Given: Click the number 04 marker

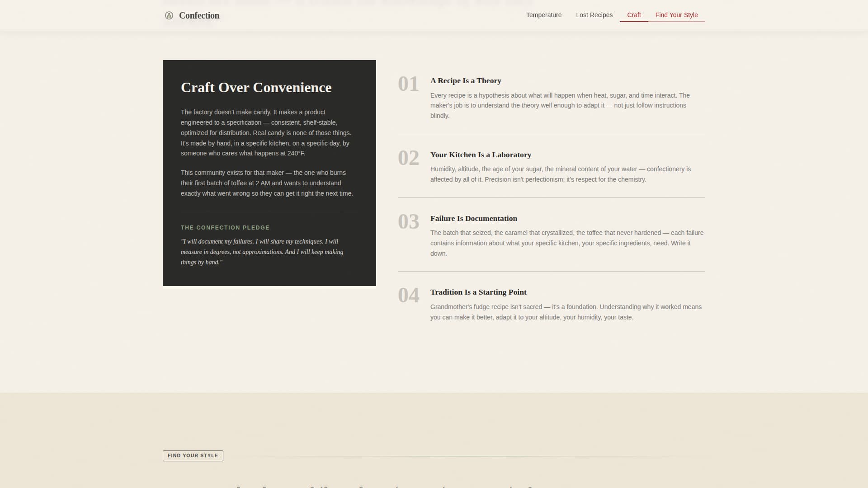Looking at the screenshot, I should click(408, 296).
